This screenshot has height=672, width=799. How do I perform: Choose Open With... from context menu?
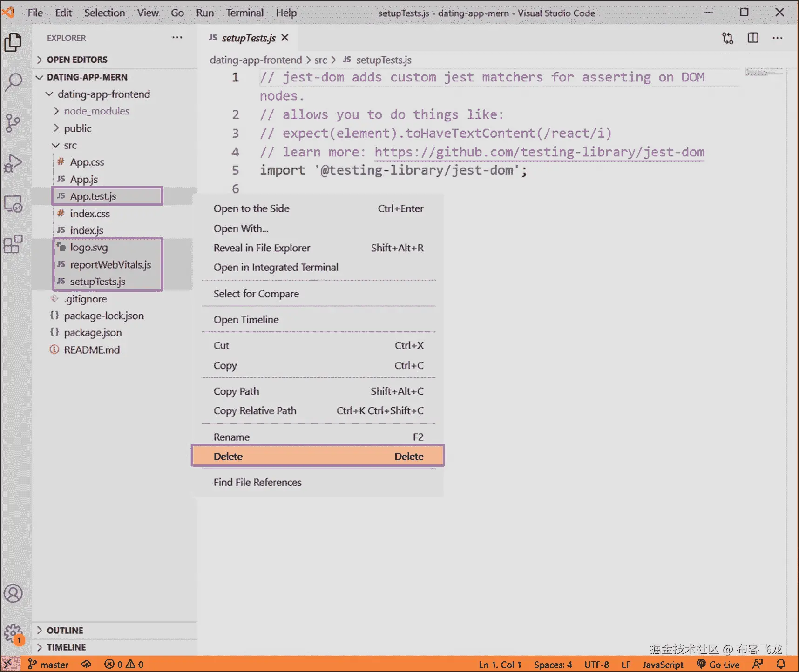click(318, 228)
